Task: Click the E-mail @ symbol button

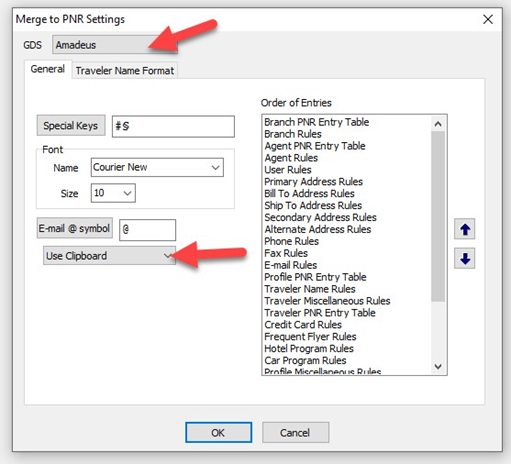Action: tap(74, 228)
